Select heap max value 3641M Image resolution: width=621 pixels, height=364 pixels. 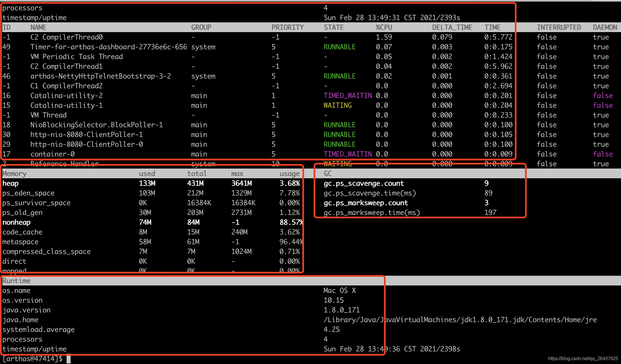point(242,183)
